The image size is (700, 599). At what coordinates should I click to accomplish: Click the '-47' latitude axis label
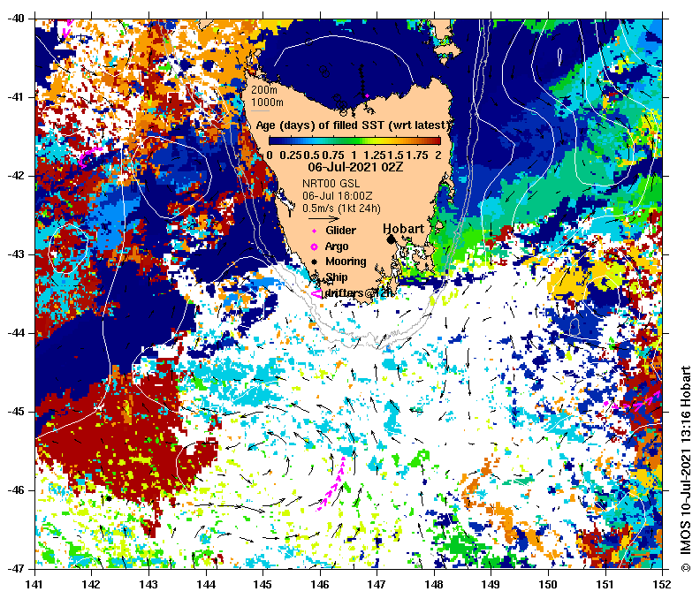pyautogui.click(x=17, y=569)
